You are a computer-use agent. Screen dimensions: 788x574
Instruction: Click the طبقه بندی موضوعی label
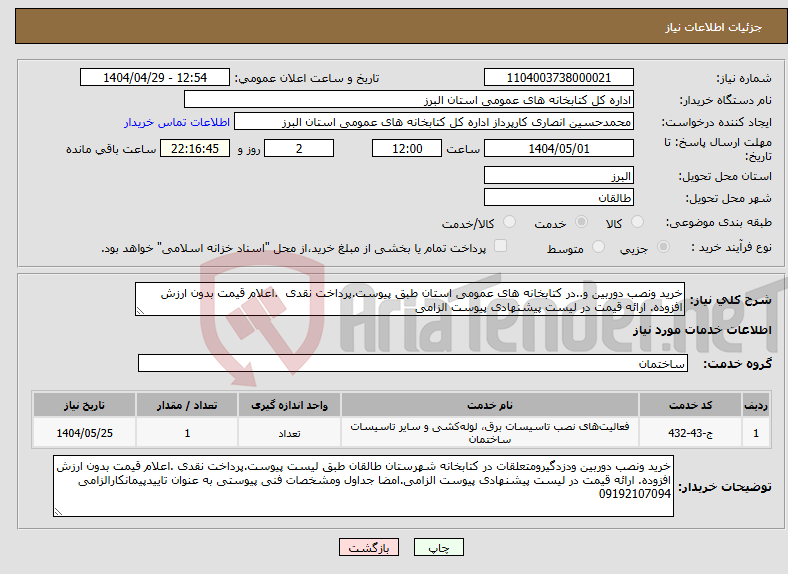(719, 222)
